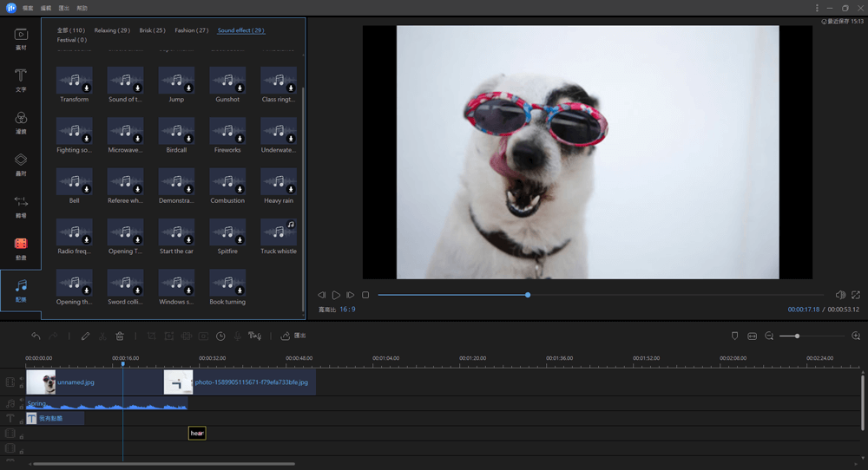Select the photo-1589905115671 clip on timeline

[x=240, y=382]
